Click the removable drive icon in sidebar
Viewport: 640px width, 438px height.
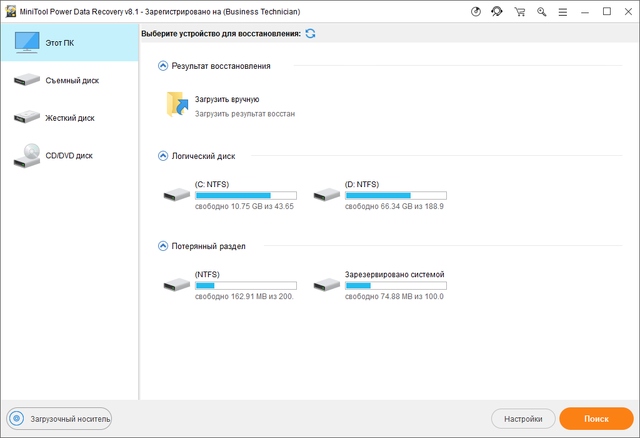(27, 80)
